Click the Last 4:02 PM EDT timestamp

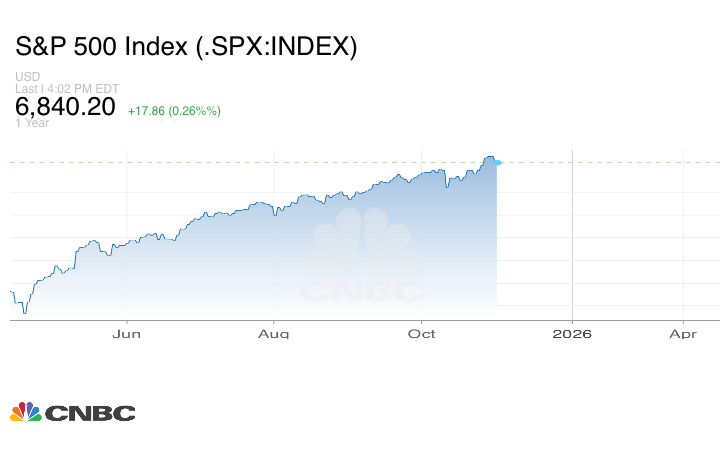[x=67, y=89]
